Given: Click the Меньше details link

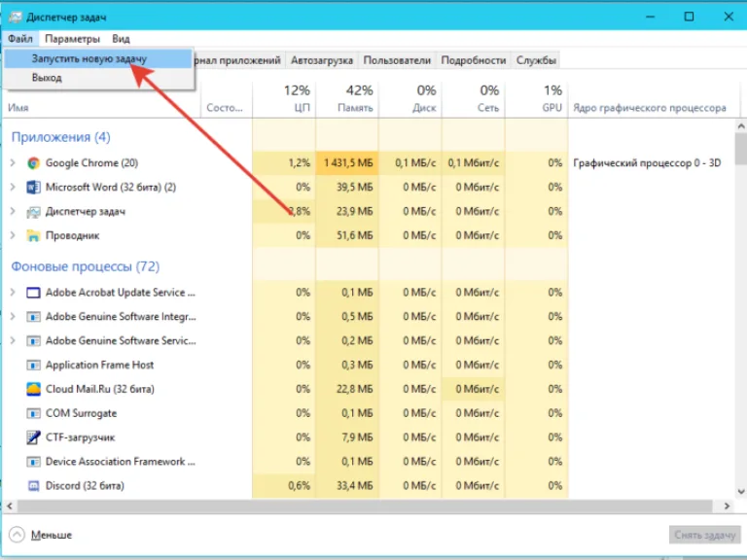Looking at the screenshot, I should pos(52,535).
